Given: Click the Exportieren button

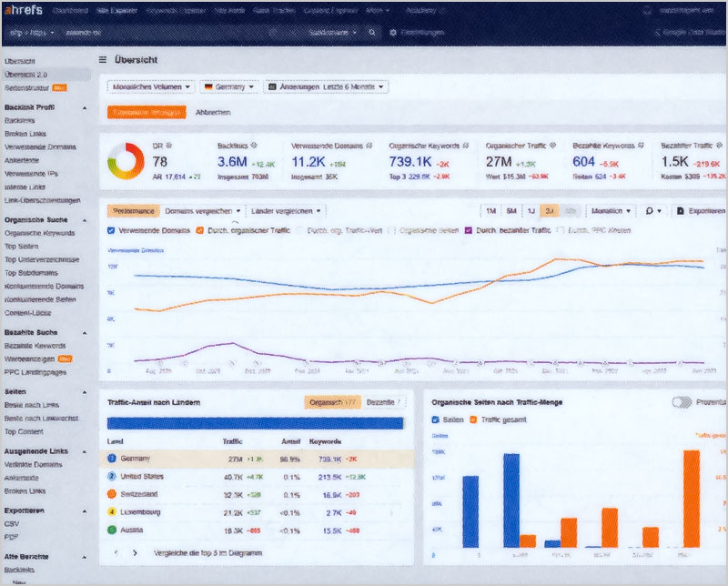Looking at the screenshot, I should point(701,211).
